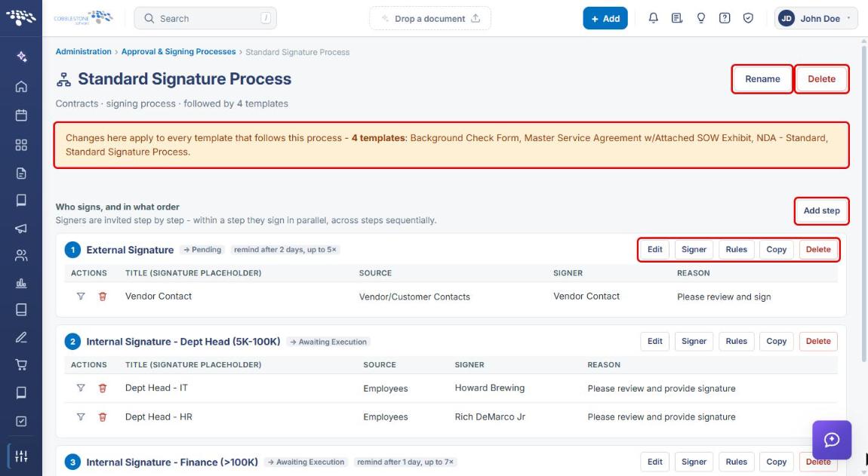868x476 pixels.
Task: Click the app logo at top-left corner
Action: pos(21,17)
